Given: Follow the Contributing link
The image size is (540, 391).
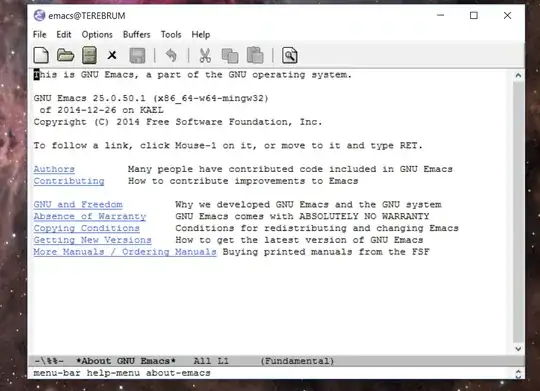Looking at the screenshot, I should click(69, 181).
